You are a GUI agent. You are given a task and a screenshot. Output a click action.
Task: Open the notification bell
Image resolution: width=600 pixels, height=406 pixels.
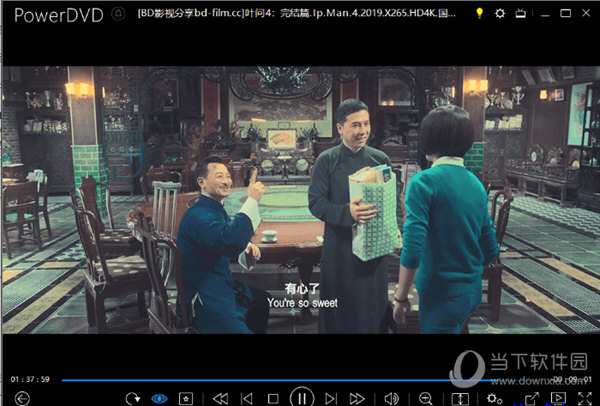[x=118, y=14]
